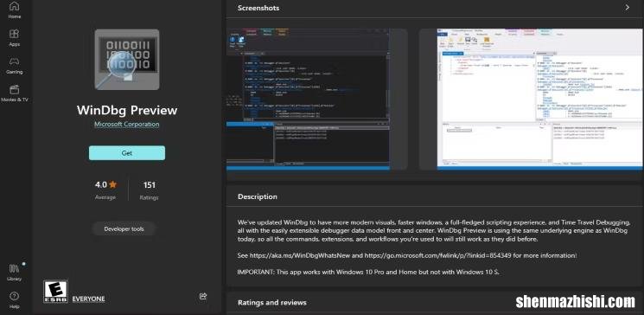Viewport: 644px width, 315px height.
Task: Click the ESRB Everyone rating badge
Action: pos(55,292)
